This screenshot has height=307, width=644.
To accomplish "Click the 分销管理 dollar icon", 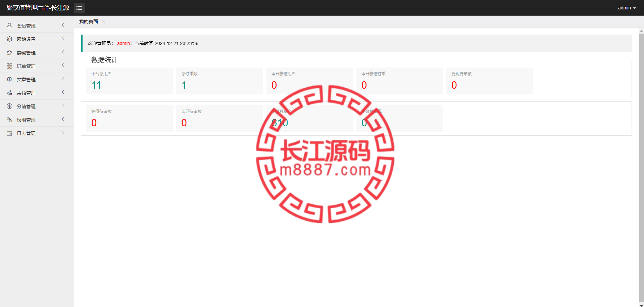I will tap(9, 106).
